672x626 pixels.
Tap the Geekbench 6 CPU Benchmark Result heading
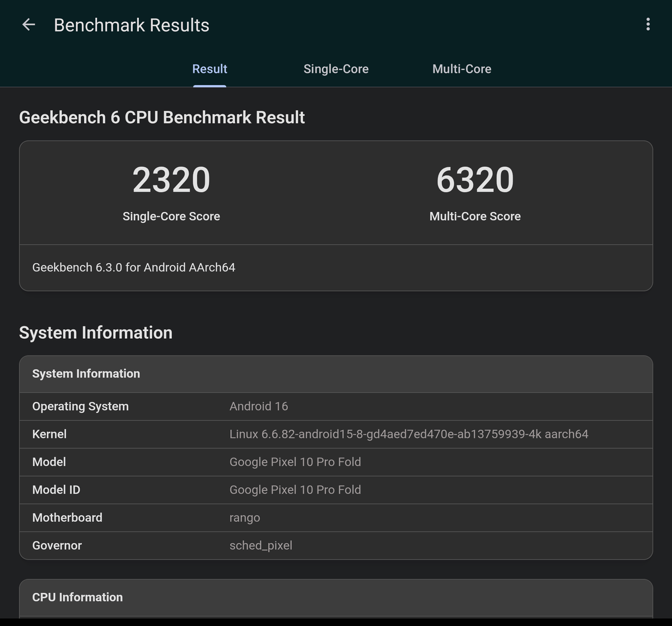coord(162,118)
